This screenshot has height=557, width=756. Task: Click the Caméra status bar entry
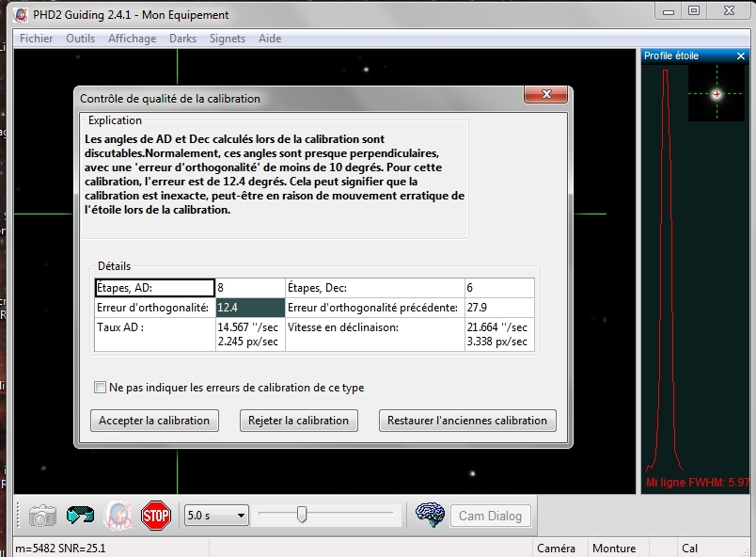[x=556, y=549]
